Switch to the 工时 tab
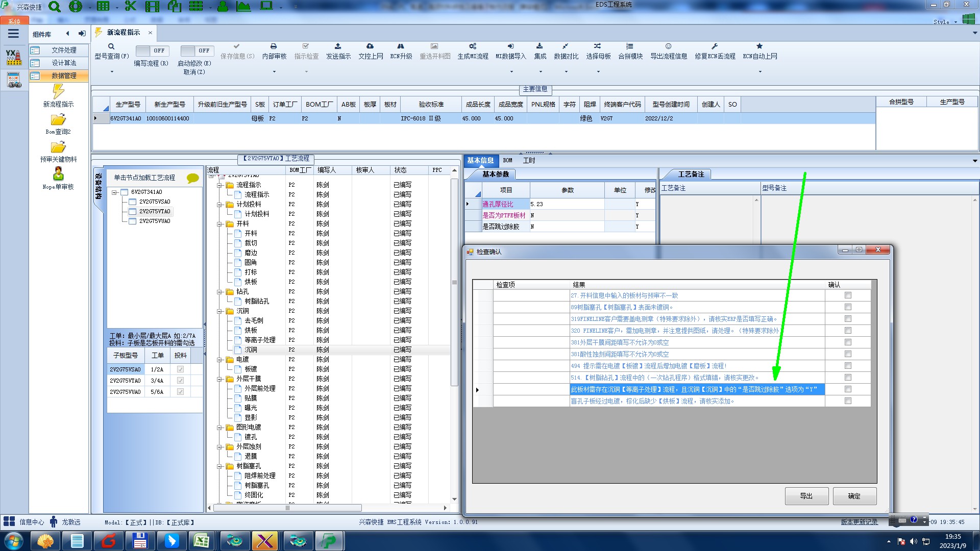 529,161
